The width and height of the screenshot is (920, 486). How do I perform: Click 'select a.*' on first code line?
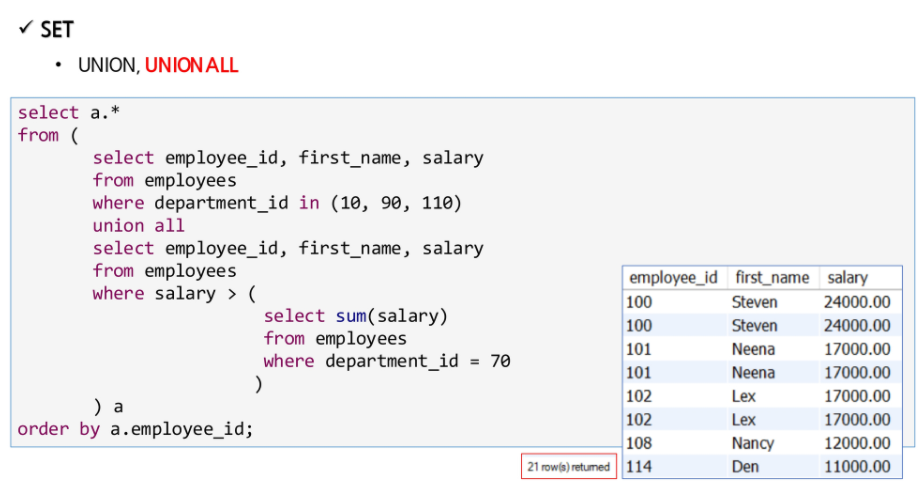click(x=69, y=112)
